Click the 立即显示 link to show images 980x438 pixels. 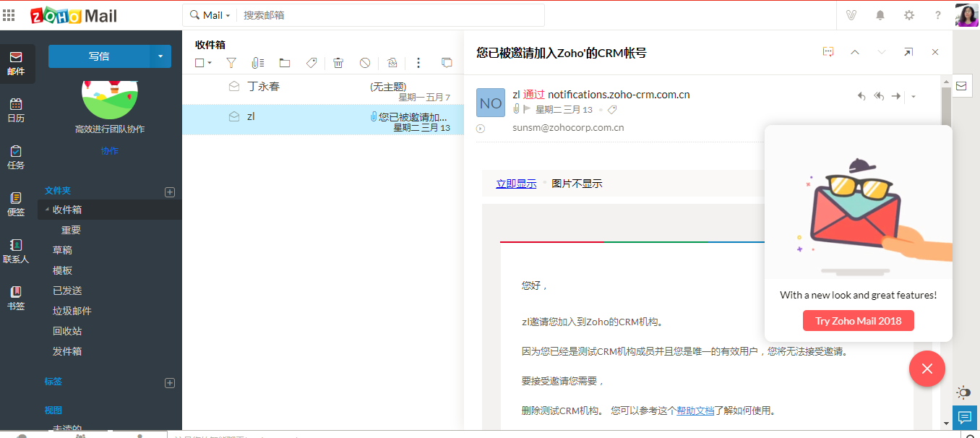(516, 184)
